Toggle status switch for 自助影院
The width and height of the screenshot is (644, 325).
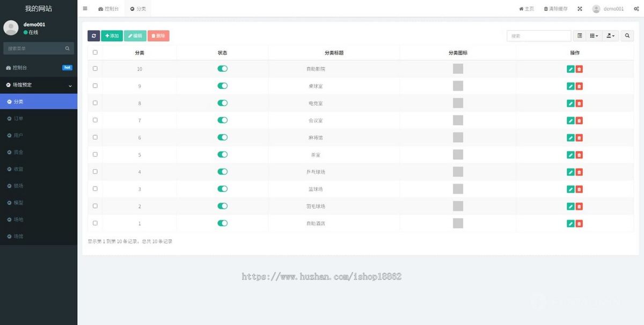222,69
